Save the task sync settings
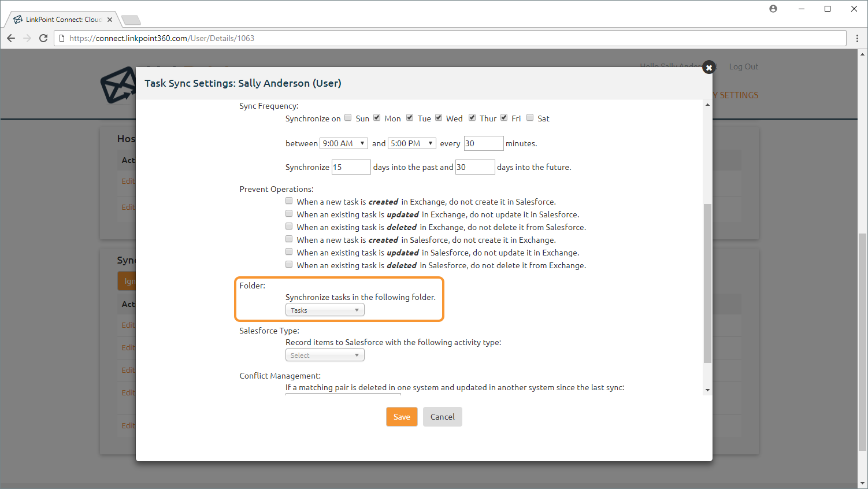Screen dimensions: 868x489 (402, 417)
